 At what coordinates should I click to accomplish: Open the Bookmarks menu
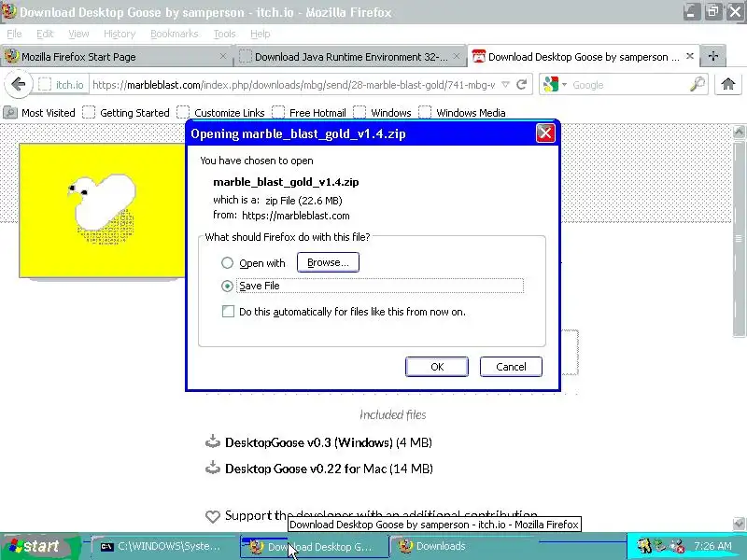coord(175,34)
